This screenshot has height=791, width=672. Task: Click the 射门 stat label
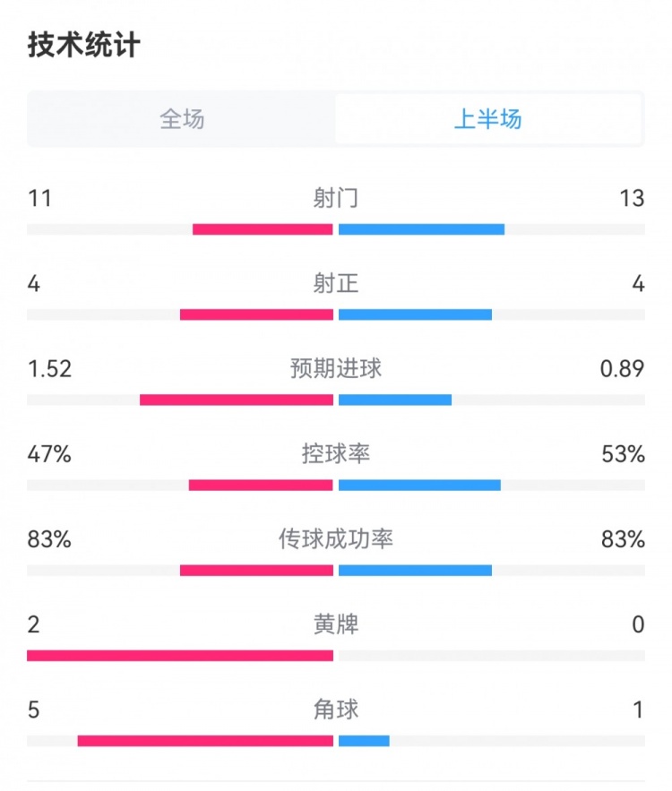(336, 198)
